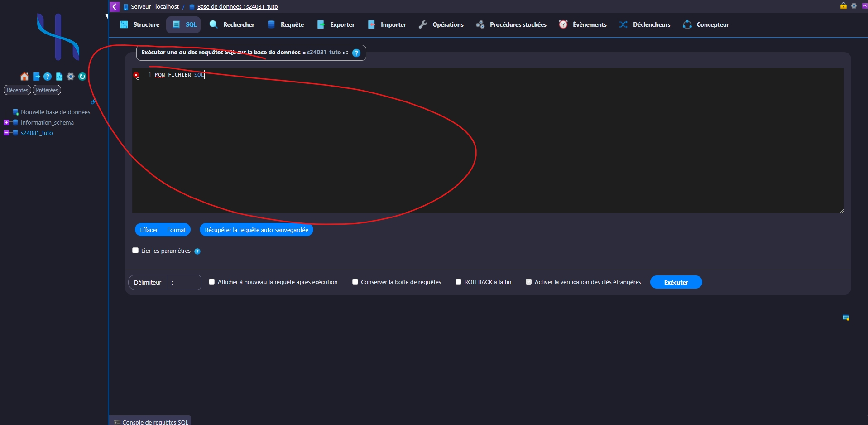
Task: Click the link chain icon in navigation panel
Action: [x=93, y=101]
